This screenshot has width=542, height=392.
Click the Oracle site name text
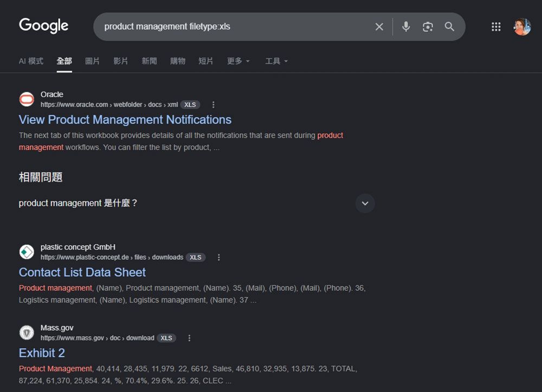52,94
